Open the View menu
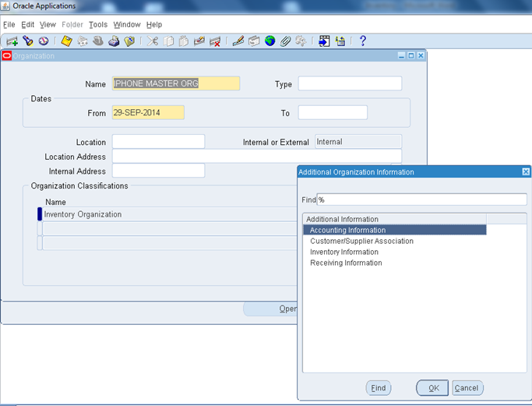 pos(48,25)
